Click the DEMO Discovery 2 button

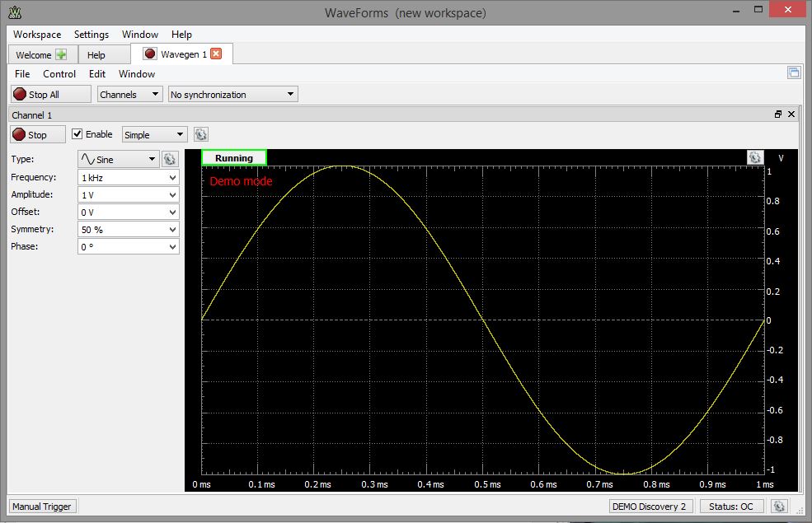tap(650, 506)
